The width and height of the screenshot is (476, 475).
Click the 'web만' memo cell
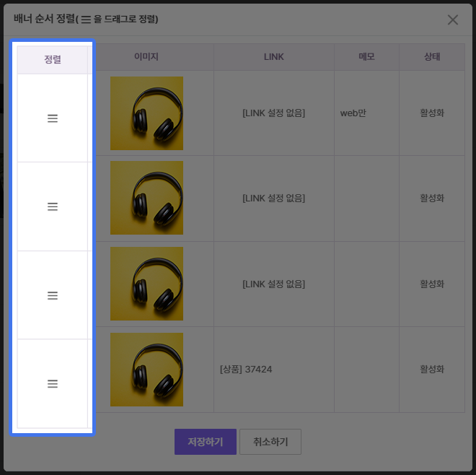pos(353,113)
